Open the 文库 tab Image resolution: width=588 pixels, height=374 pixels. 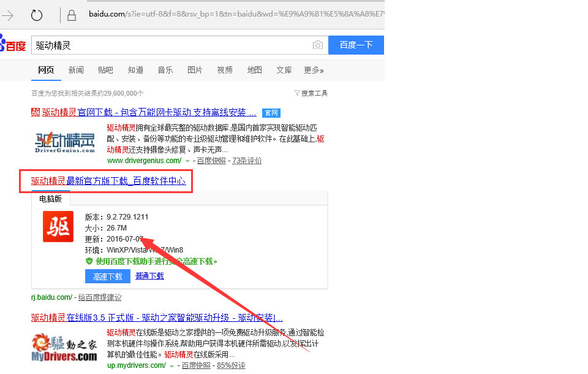point(284,71)
